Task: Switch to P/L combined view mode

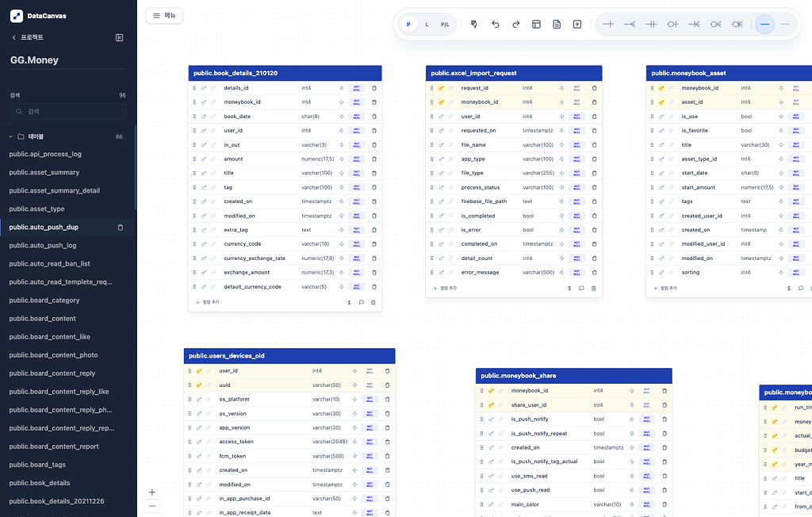Action: (x=445, y=25)
